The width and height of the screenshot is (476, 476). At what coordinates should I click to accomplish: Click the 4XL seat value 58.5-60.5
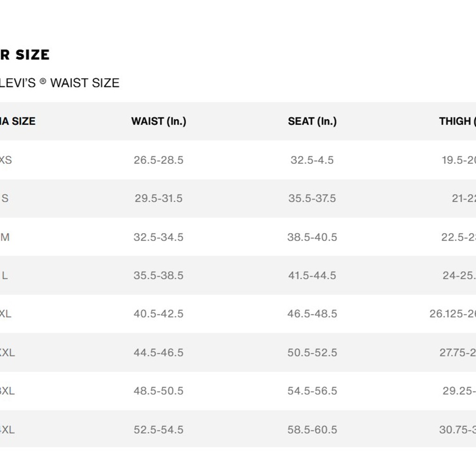click(x=312, y=430)
